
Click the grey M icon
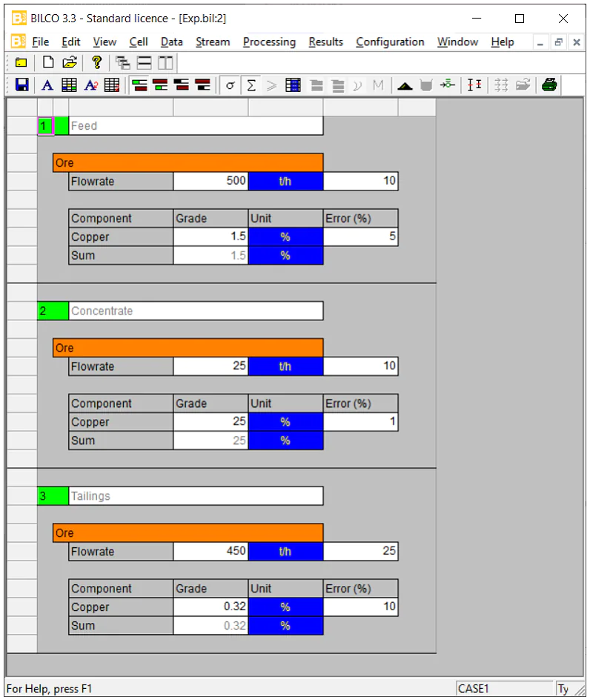tap(378, 85)
